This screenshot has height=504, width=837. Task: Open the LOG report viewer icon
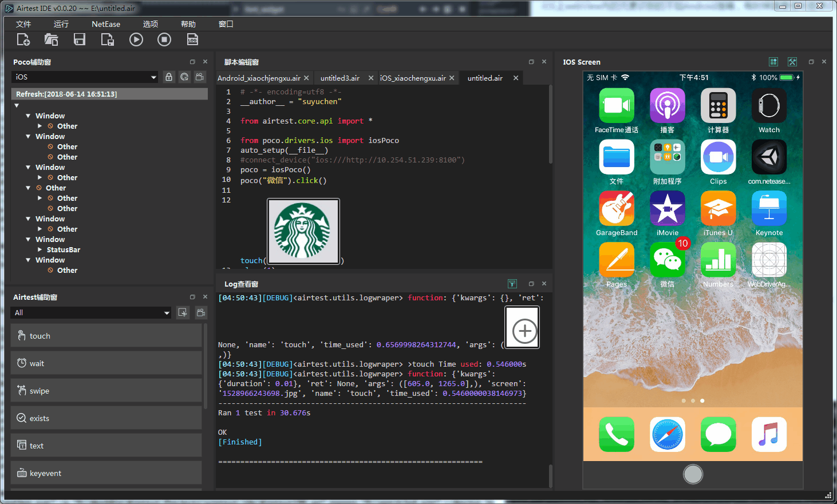click(x=192, y=39)
